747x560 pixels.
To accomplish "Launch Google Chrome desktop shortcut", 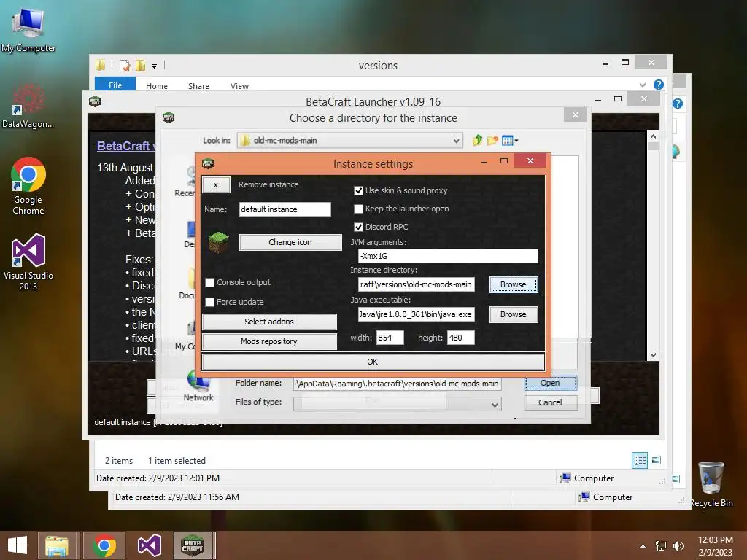I will tap(28, 186).
